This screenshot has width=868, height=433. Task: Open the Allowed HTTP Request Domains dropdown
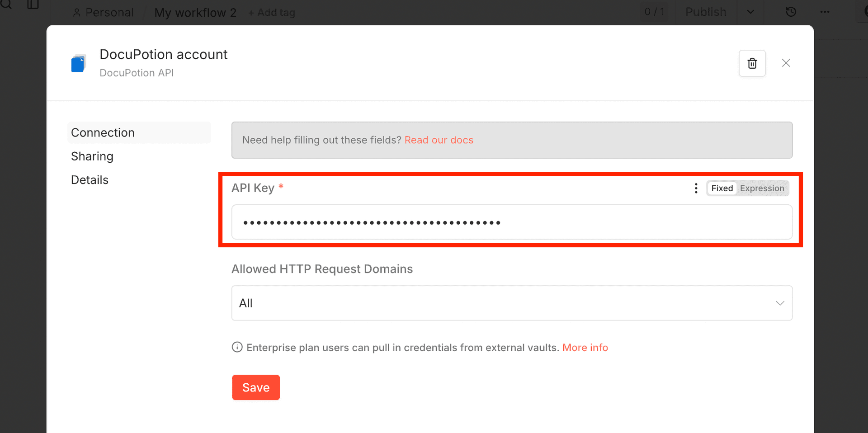[x=512, y=303]
